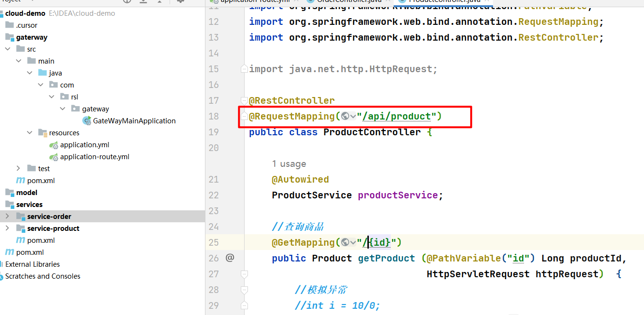Click the .cursor folder icon
The height and width of the screenshot is (315, 644).
click(x=10, y=25)
